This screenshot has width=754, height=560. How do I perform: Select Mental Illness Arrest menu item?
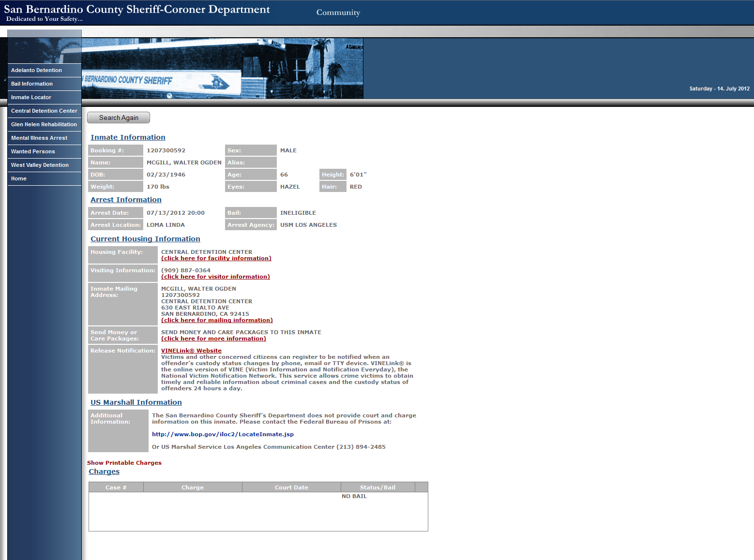coord(39,138)
